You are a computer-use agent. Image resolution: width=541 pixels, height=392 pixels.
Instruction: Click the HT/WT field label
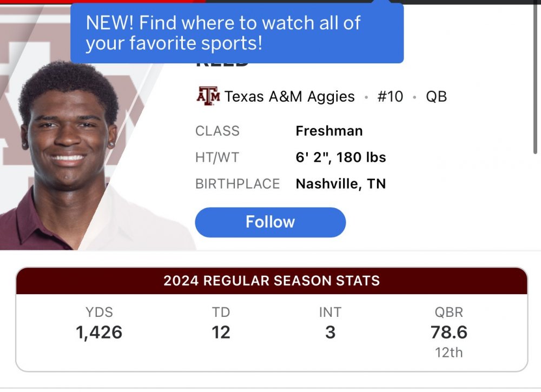217,157
